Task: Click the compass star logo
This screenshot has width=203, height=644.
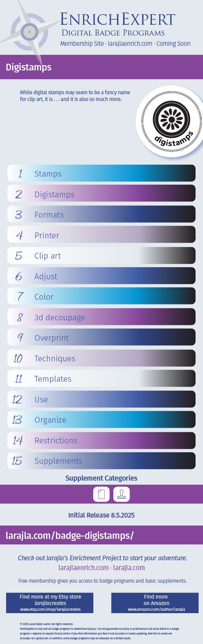Action: pyautogui.click(x=29, y=32)
